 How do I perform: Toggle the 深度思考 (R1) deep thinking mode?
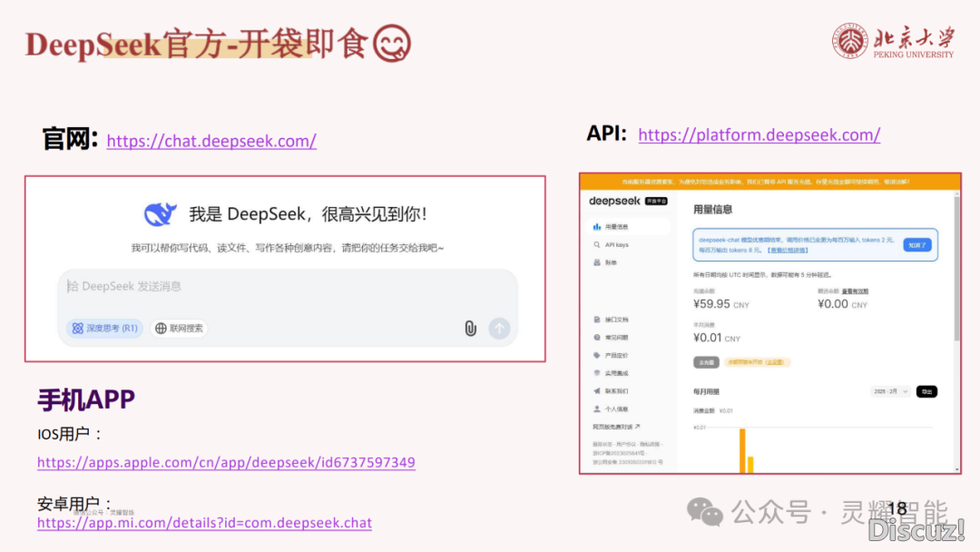104,328
